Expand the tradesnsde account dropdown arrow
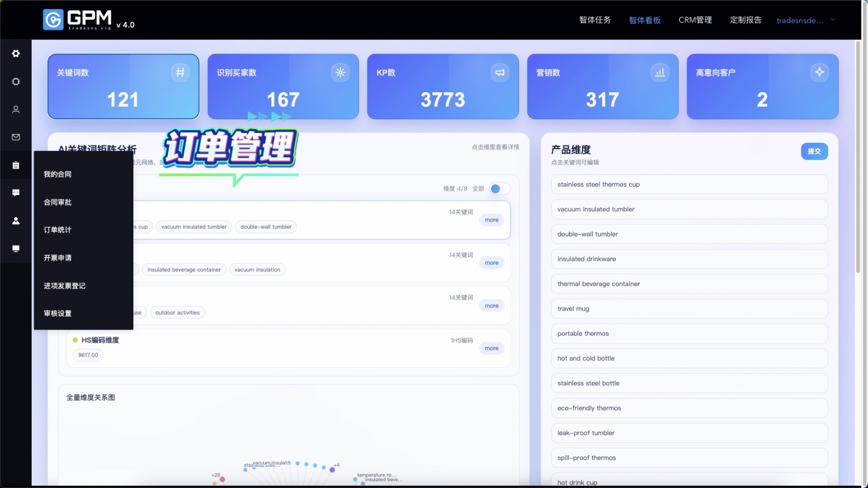 833,20
